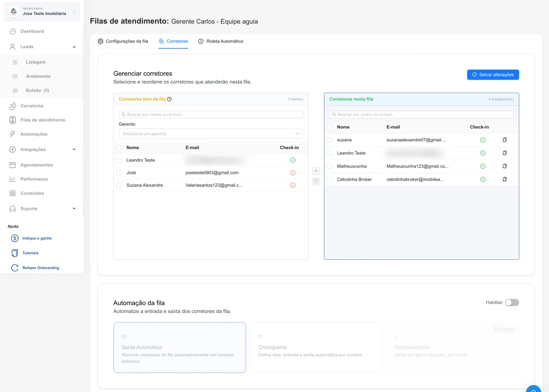Click the help icon beside Corretores fora da fila
The image size is (549, 392).
169,99
